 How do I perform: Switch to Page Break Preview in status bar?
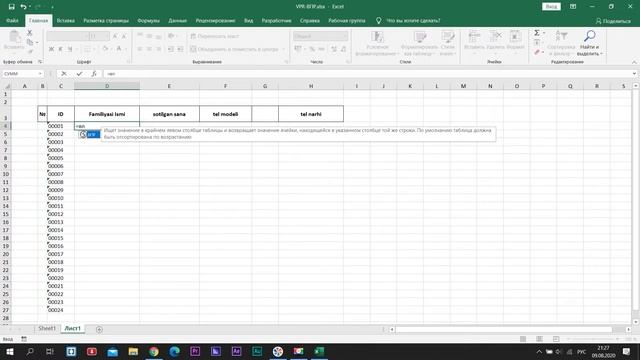tap(556, 339)
